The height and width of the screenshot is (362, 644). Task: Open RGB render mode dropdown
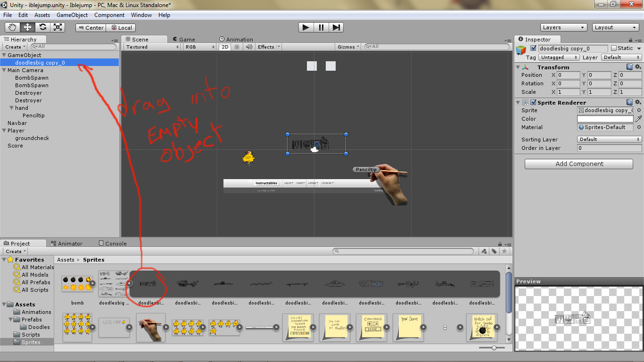click(200, 47)
